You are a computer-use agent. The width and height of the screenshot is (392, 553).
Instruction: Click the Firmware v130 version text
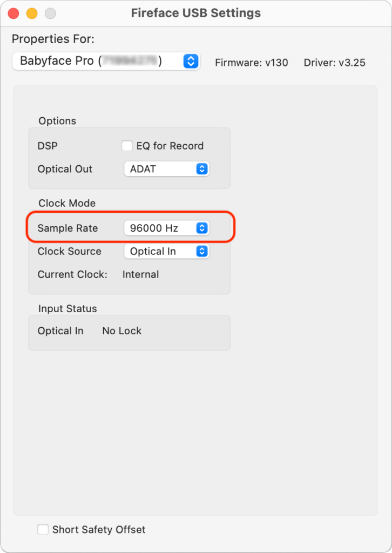tap(252, 63)
